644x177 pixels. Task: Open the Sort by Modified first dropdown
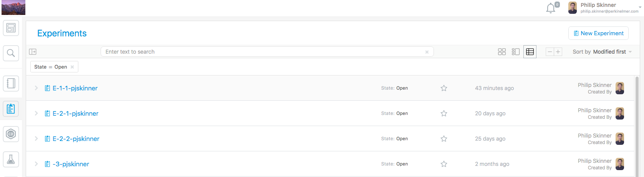coord(602,52)
